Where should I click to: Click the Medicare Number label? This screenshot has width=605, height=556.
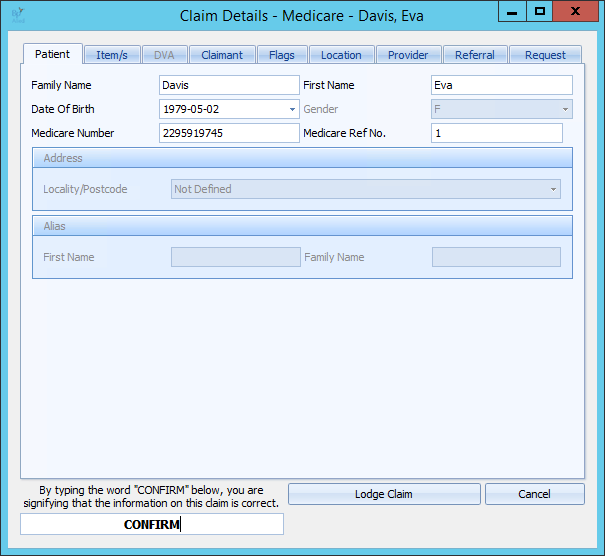[73, 133]
